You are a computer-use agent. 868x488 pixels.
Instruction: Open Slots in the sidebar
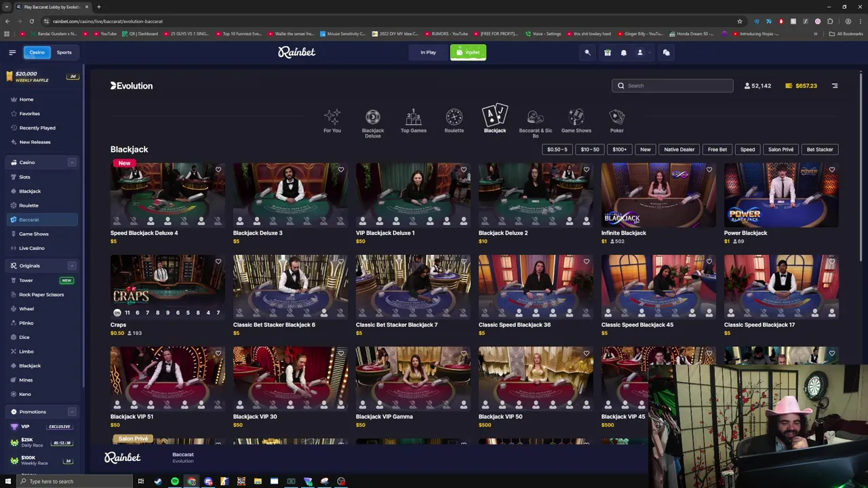[x=24, y=177]
